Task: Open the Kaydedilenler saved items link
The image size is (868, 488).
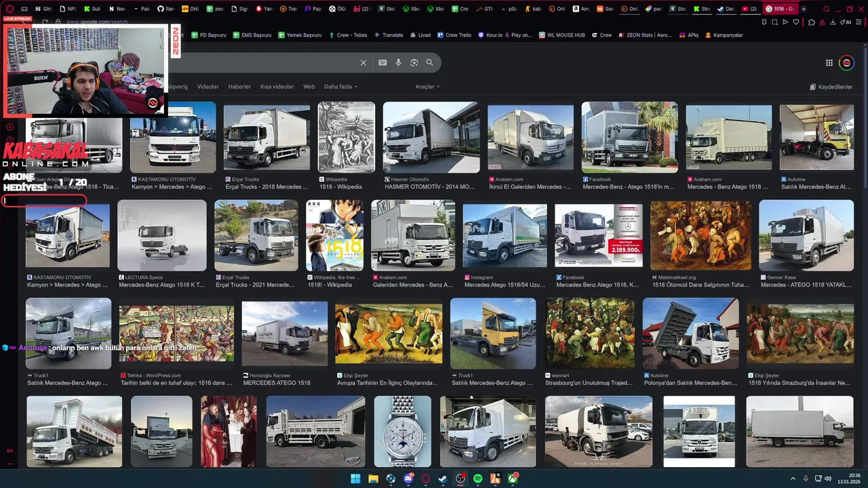Action: [831, 87]
